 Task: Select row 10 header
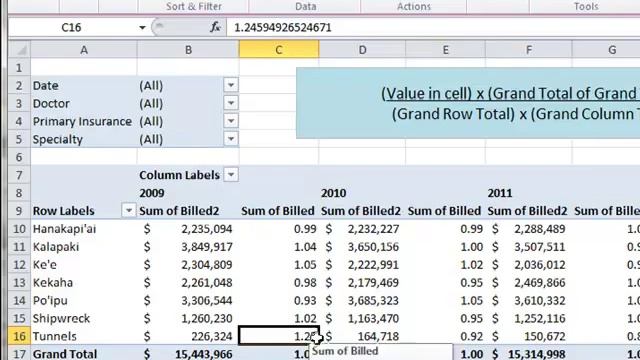(x=19, y=229)
